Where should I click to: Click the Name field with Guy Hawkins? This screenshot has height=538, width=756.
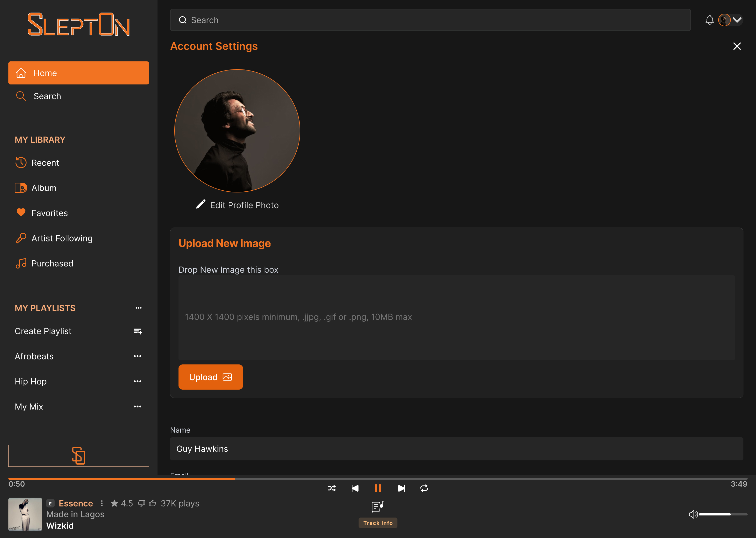(456, 449)
